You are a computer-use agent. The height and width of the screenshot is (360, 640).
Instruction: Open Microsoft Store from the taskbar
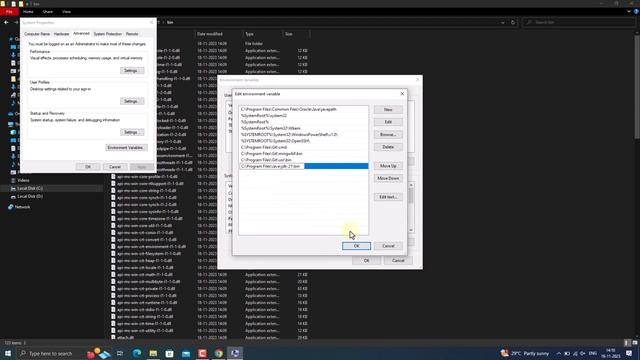[169, 353]
